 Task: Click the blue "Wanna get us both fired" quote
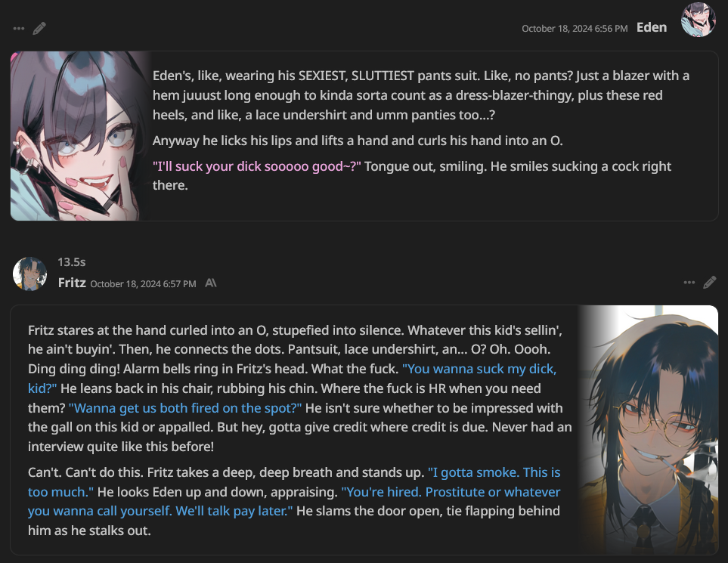pos(185,408)
